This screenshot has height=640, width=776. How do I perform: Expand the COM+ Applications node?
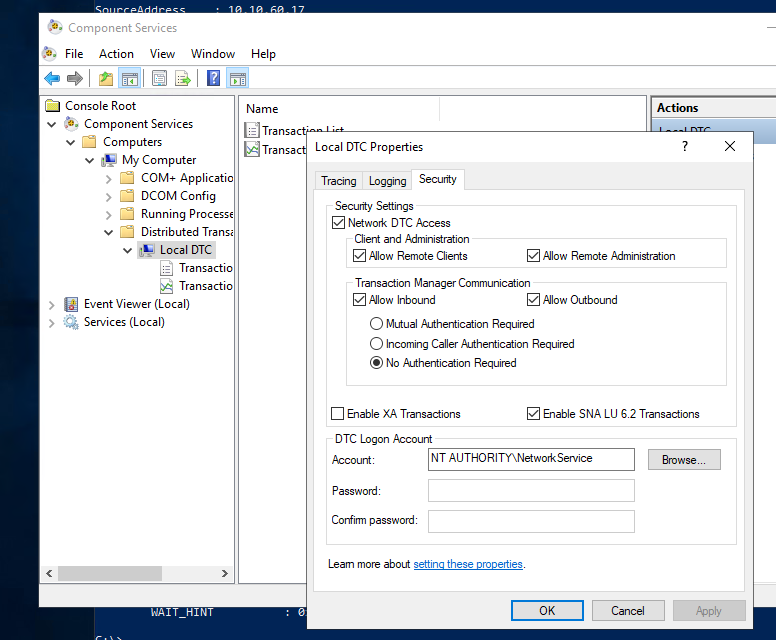point(108,179)
